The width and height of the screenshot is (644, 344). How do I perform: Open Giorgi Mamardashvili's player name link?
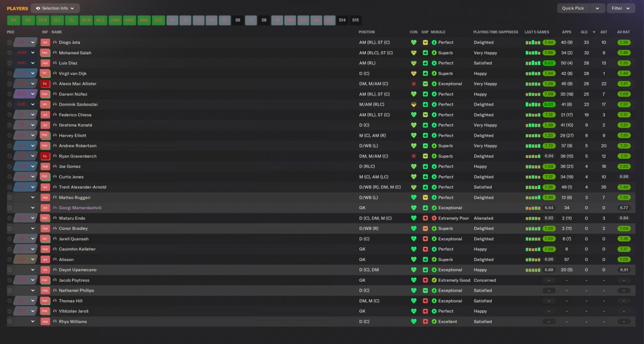(80, 208)
